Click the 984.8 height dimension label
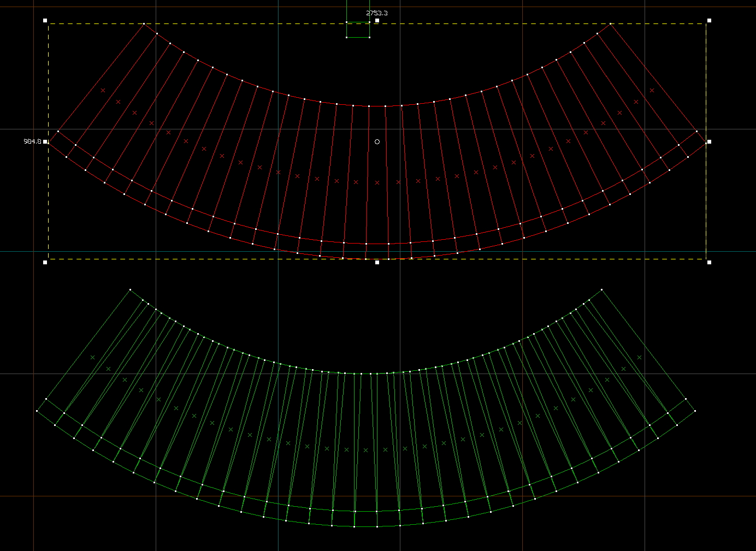Image resolution: width=756 pixels, height=551 pixels. click(x=32, y=141)
